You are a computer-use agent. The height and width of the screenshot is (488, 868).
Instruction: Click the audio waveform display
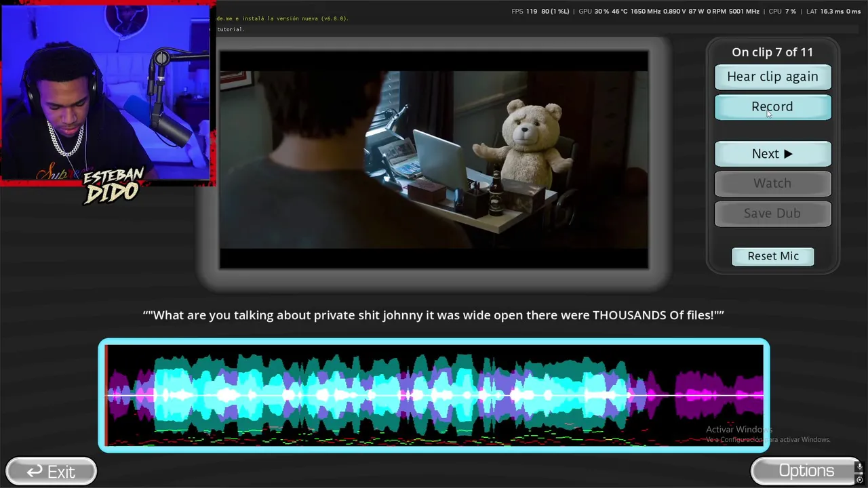coord(434,395)
